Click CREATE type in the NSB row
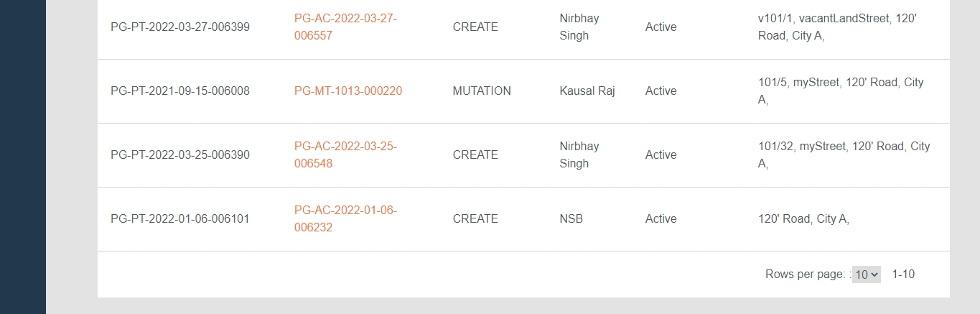Viewport: 980px width, 314px height. [475, 218]
